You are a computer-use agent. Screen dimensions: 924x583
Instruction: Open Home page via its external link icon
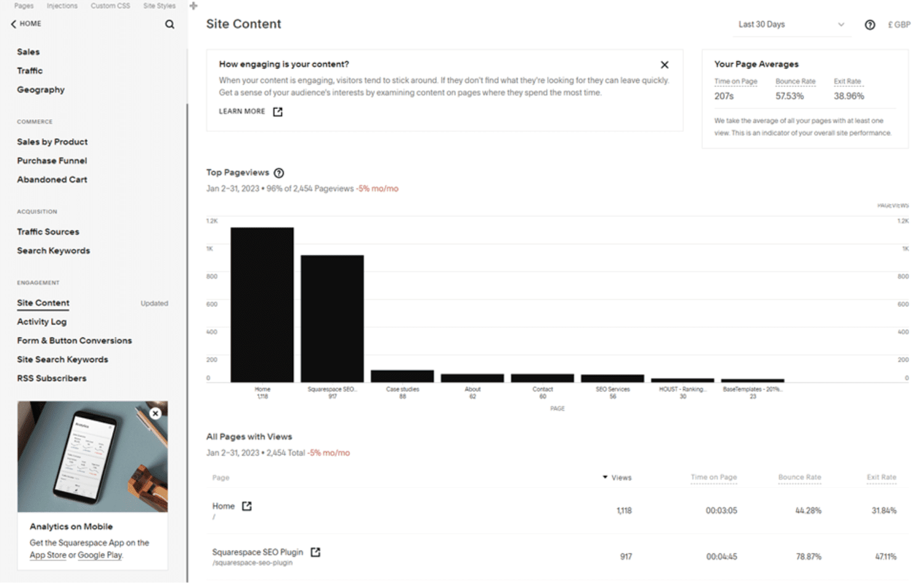coord(246,505)
